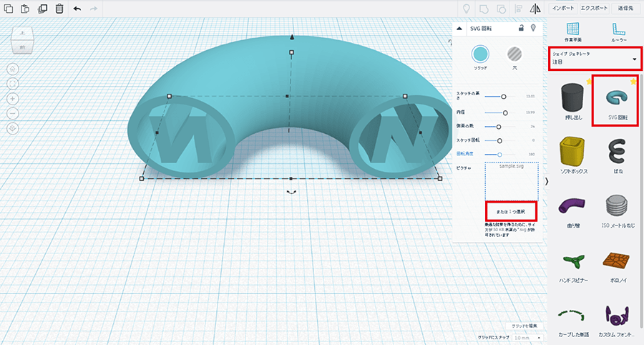This screenshot has height=345, width=644.
Task: Click the Duplicate and repeat icon
Action: click(x=42, y=8)
